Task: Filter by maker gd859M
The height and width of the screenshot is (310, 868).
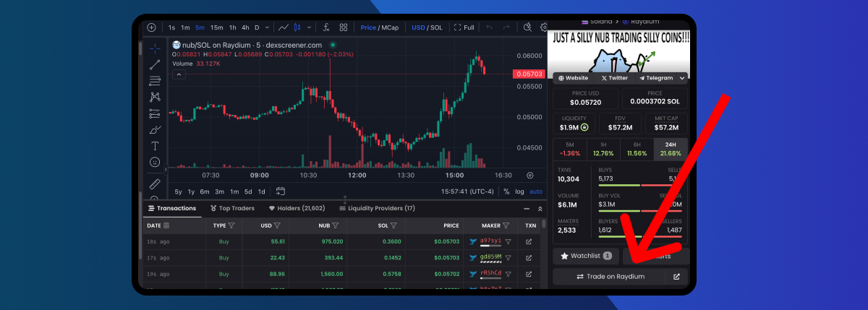Action: (508, 257)
